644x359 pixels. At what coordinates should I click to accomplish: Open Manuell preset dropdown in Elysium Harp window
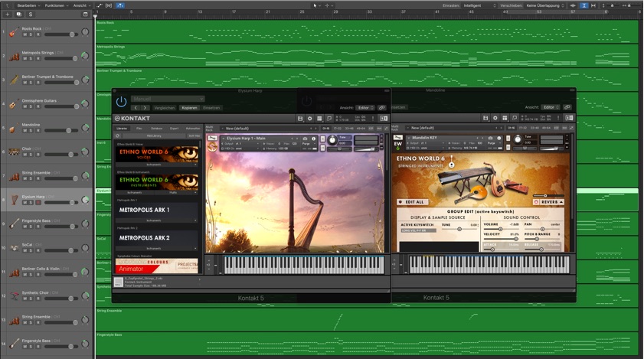click(168, 99)
